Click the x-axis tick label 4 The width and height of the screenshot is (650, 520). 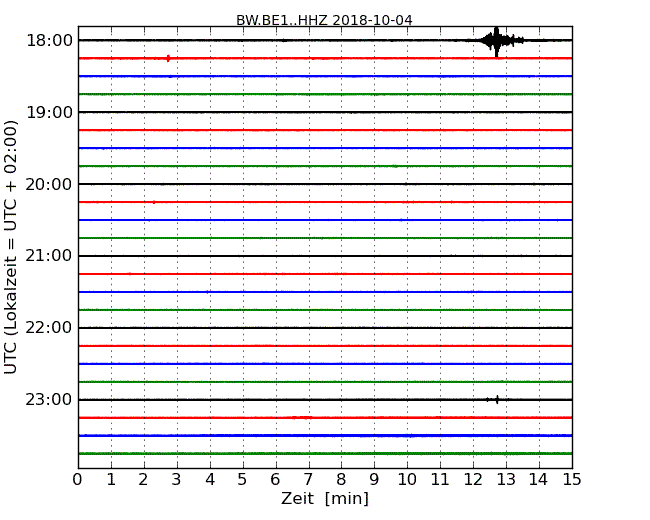(x=210, y=479)
